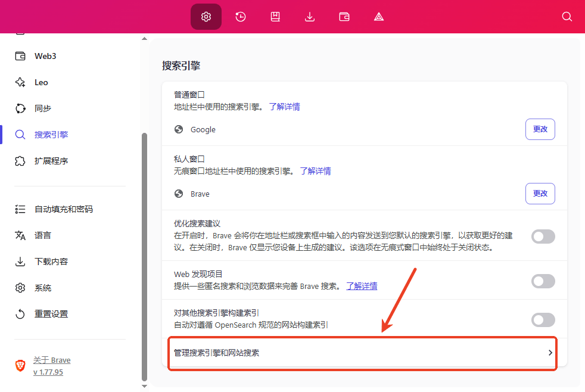
Task: Select 搜索引擎 in the sidebar
Action: click(51, 135)
